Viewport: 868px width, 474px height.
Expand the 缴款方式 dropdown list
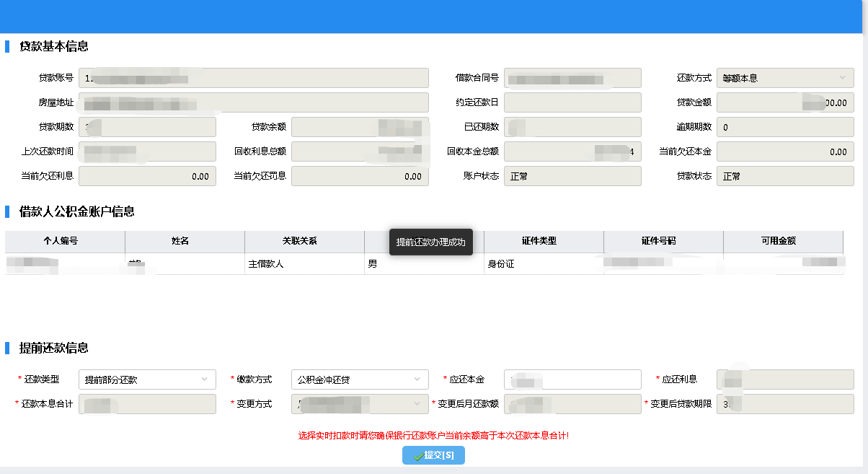click(x=359, y=379)
